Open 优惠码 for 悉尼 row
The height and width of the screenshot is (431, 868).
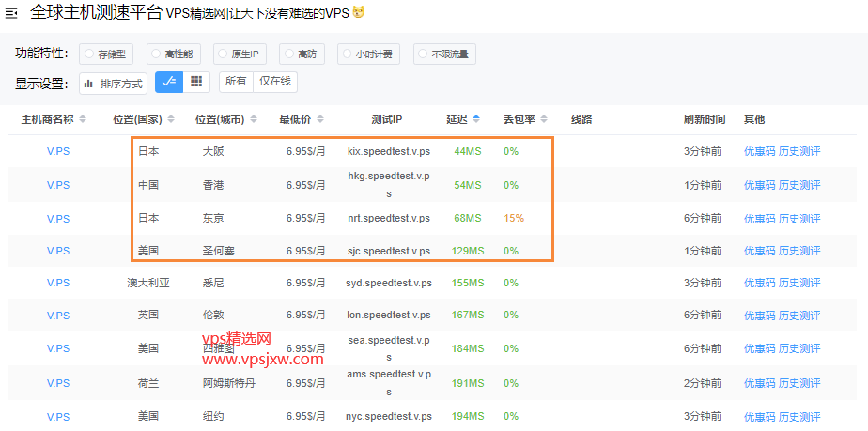pyautogui.click(x=759, y=283)
